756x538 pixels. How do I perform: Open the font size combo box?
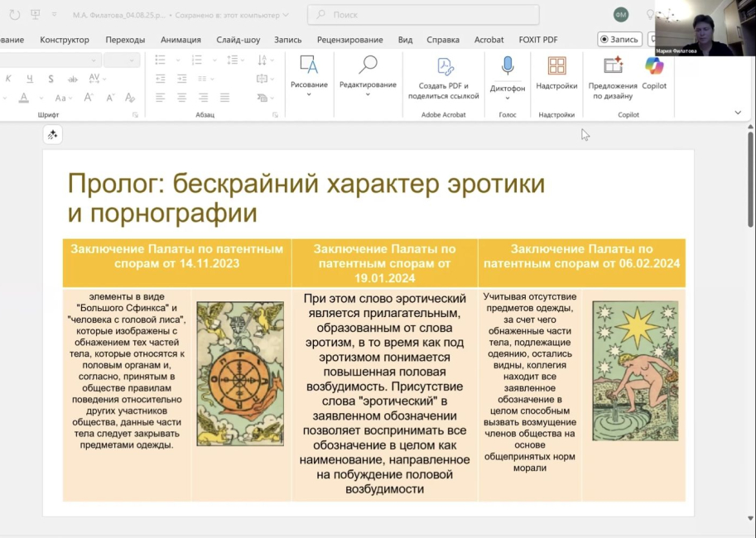[x=122, y=60]
